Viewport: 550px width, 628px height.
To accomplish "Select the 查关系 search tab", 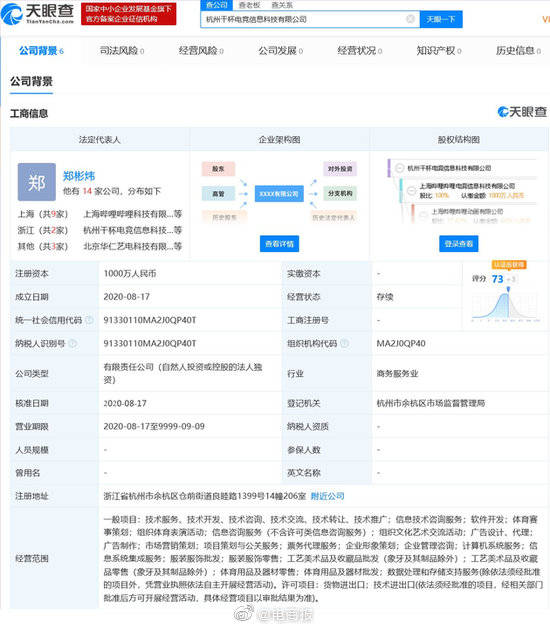I will (x=282, y=5).
